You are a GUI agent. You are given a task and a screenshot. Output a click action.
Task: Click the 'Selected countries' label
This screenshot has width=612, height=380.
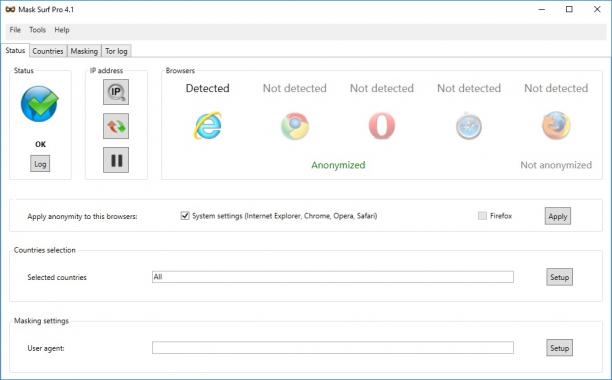(57, 277)
